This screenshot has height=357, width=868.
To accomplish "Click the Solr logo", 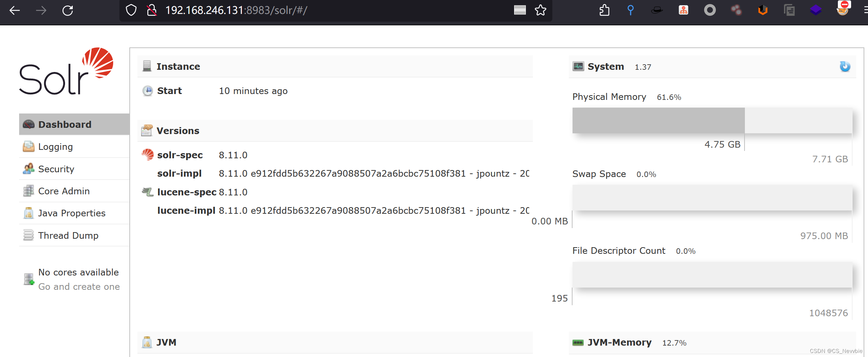I will coord(67,71).
